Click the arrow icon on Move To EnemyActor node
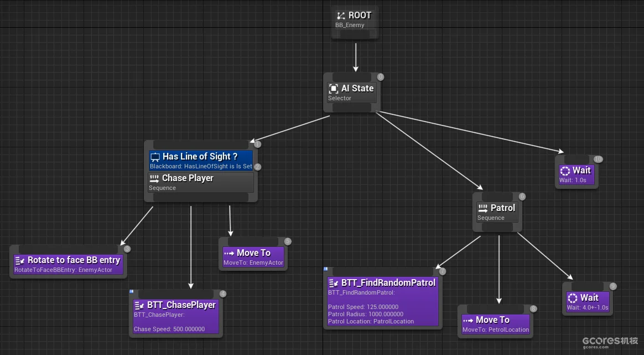 coord(229,253)
